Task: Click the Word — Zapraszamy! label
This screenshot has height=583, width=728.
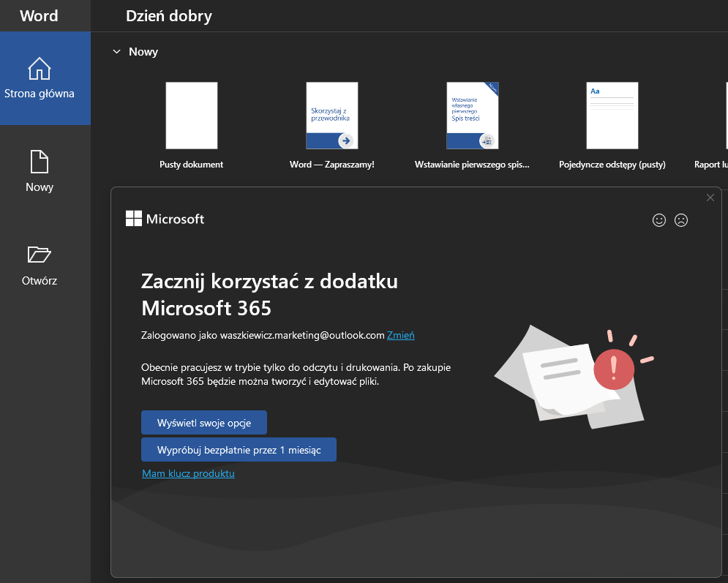Action: (332, 165)
